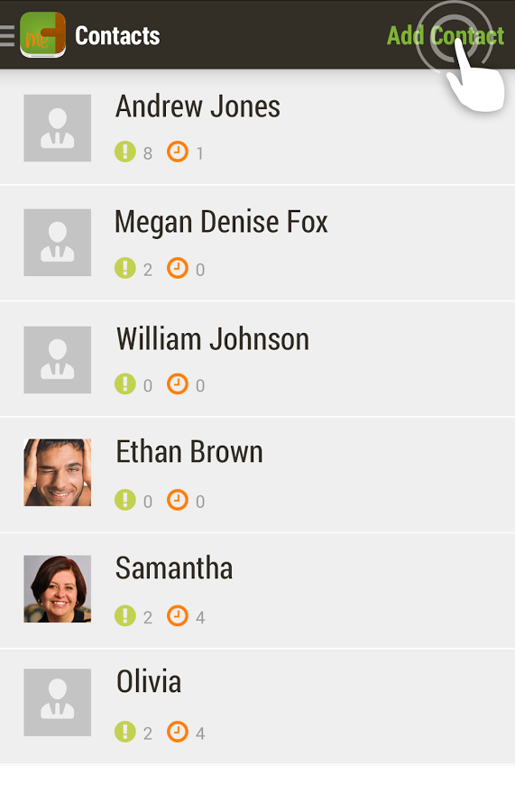
Task: Click Megan Denise Fox's green alert icon
Action: point(124,268)
